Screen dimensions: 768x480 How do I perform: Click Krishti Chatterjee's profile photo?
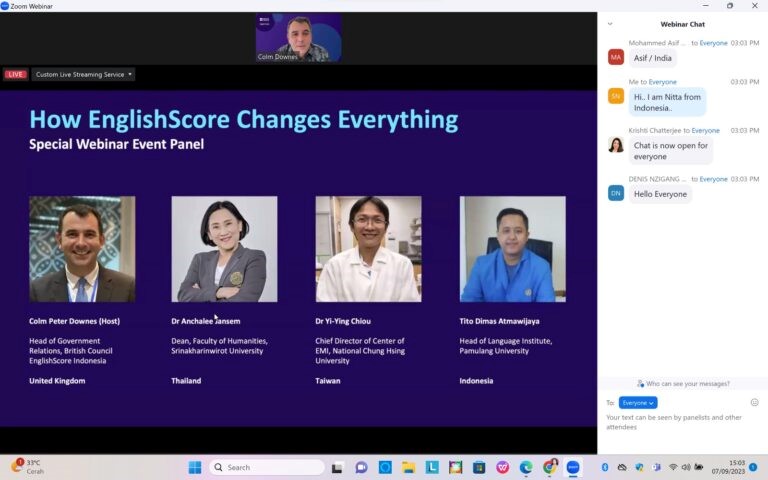click(616, 145)
